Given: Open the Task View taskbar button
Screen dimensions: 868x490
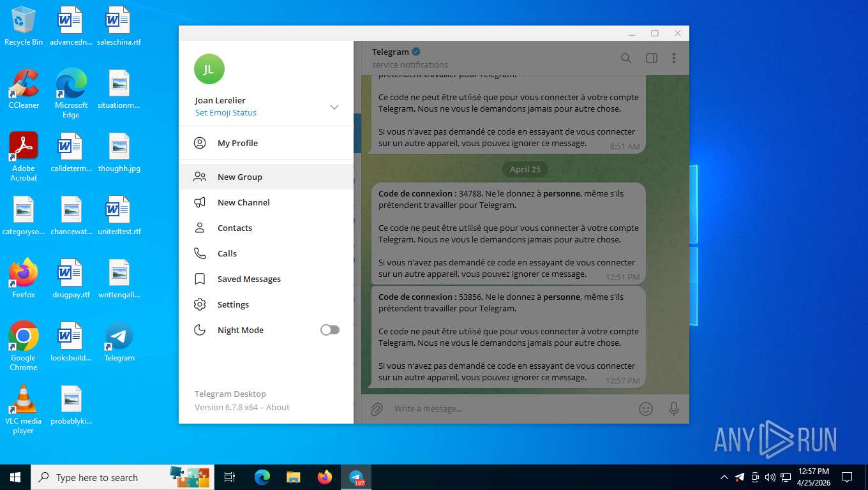Looking at the screenshot, I should click(x=230, y=477).
